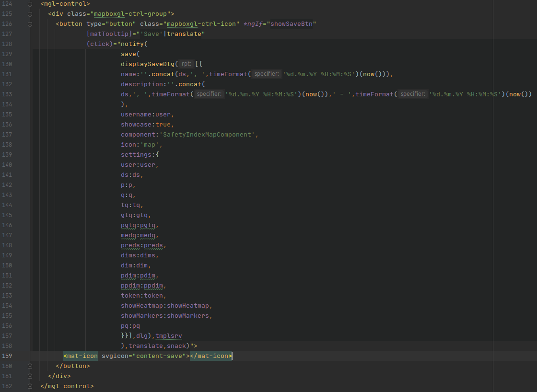Click the 'rpt:' inlay hint on line 130
The image size is (537, 392).
pos(187,64)
